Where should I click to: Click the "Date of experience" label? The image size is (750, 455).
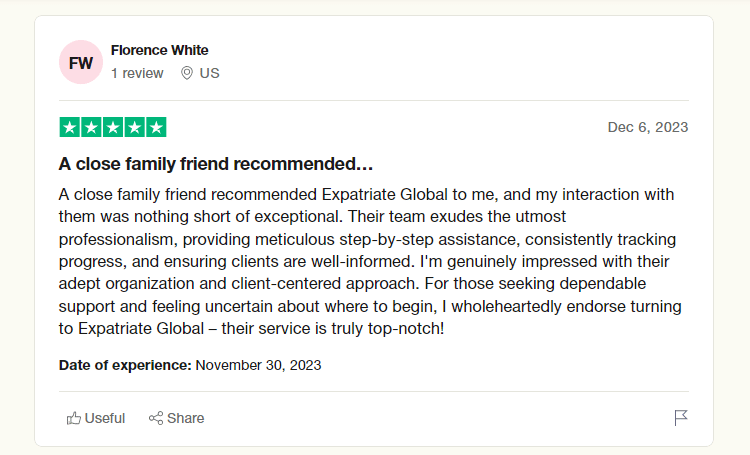coord(125,365)
